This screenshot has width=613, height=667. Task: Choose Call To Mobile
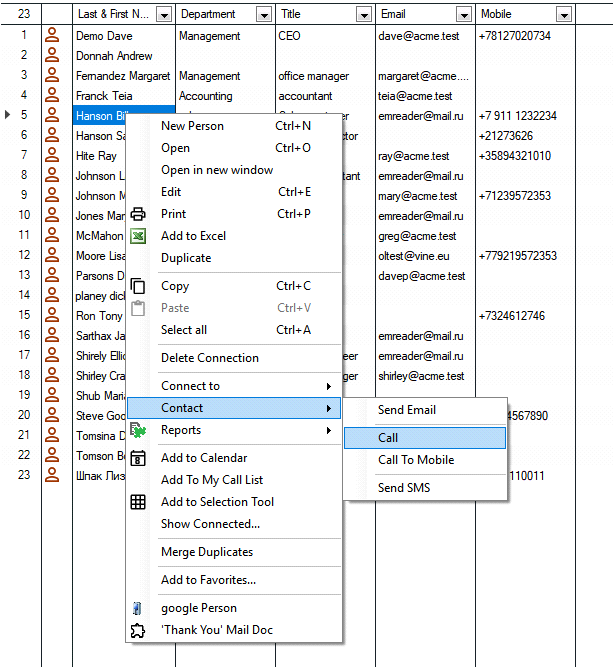(x=425, y=460)
